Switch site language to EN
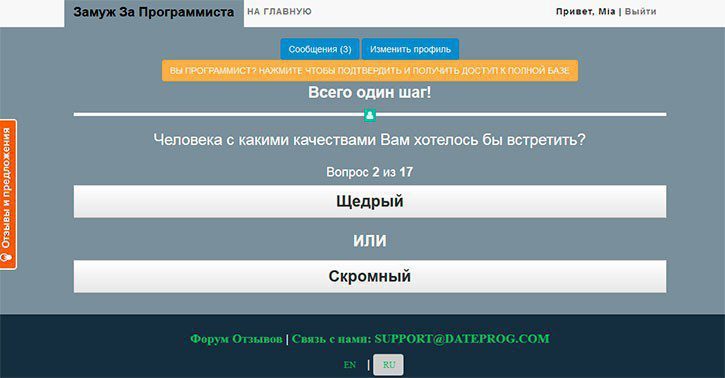725x378 pixels. tap(350, 365)
